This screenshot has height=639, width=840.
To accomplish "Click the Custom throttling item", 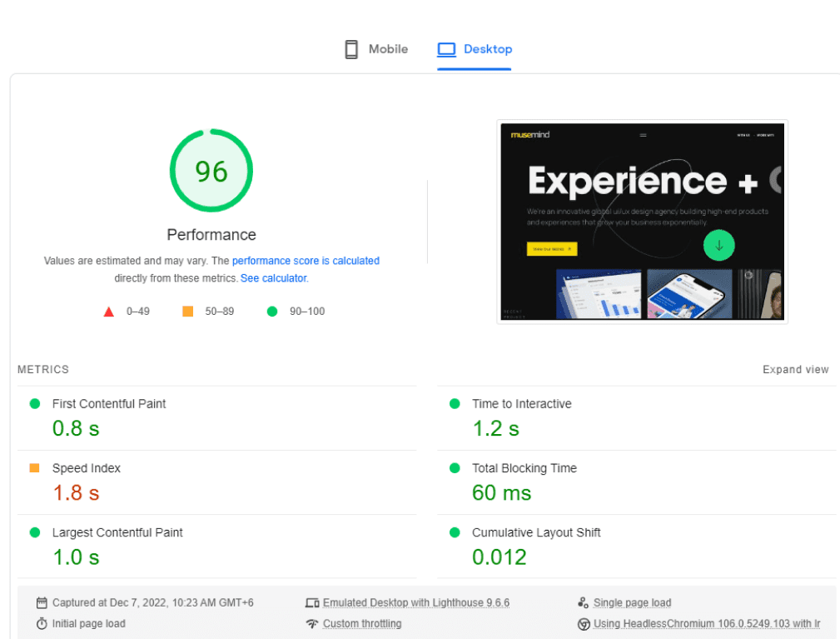I will pyautogui.click(x=362, y=623).
